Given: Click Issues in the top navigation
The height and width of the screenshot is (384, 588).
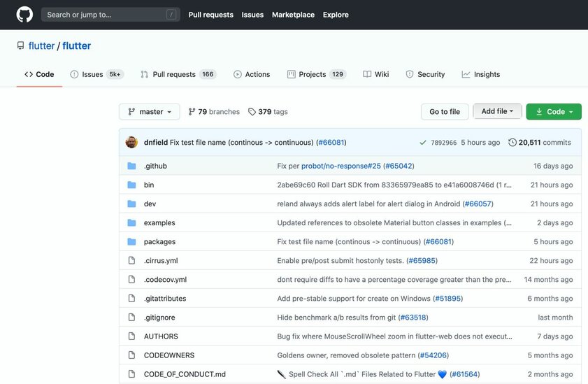Looking at the screenshot, I should click(252, 15).
